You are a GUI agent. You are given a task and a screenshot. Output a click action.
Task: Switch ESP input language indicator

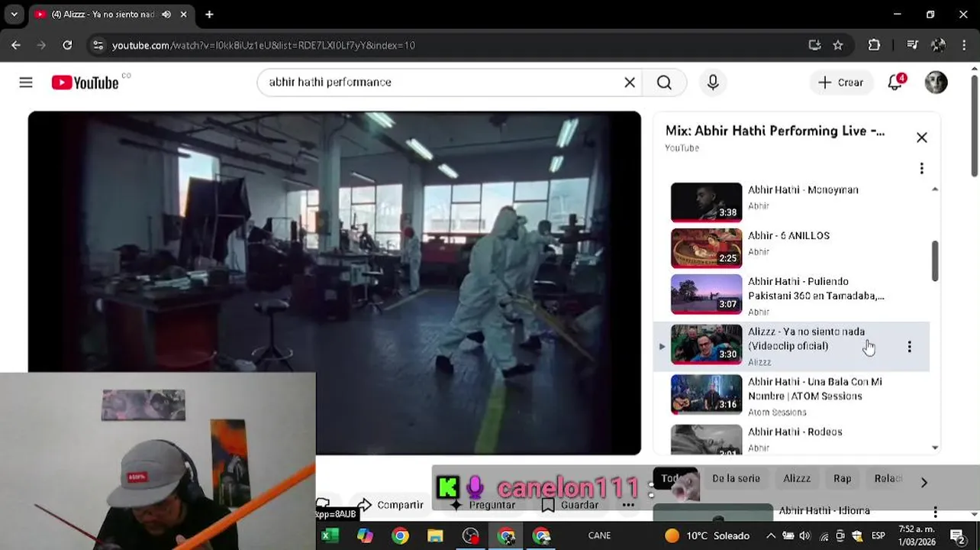[x=878, y=536]
